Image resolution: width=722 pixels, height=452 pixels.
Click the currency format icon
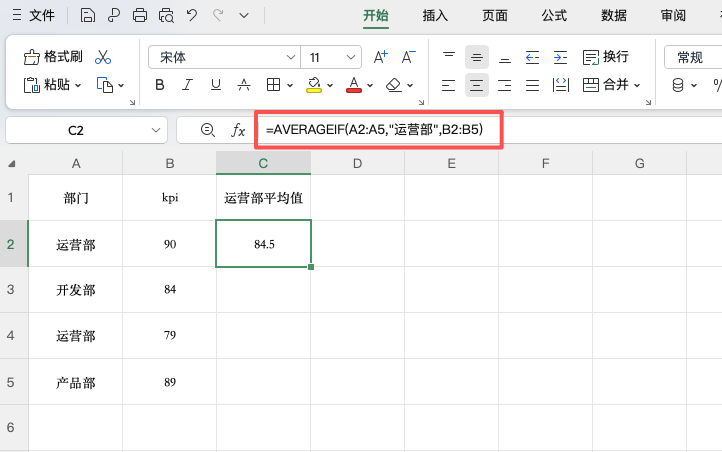(677, 85)
